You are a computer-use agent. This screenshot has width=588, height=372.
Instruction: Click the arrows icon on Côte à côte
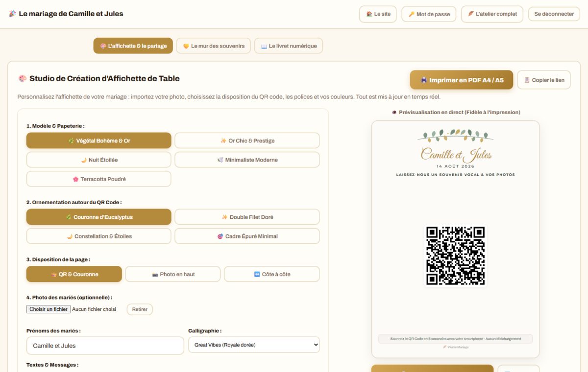point(257,275)
